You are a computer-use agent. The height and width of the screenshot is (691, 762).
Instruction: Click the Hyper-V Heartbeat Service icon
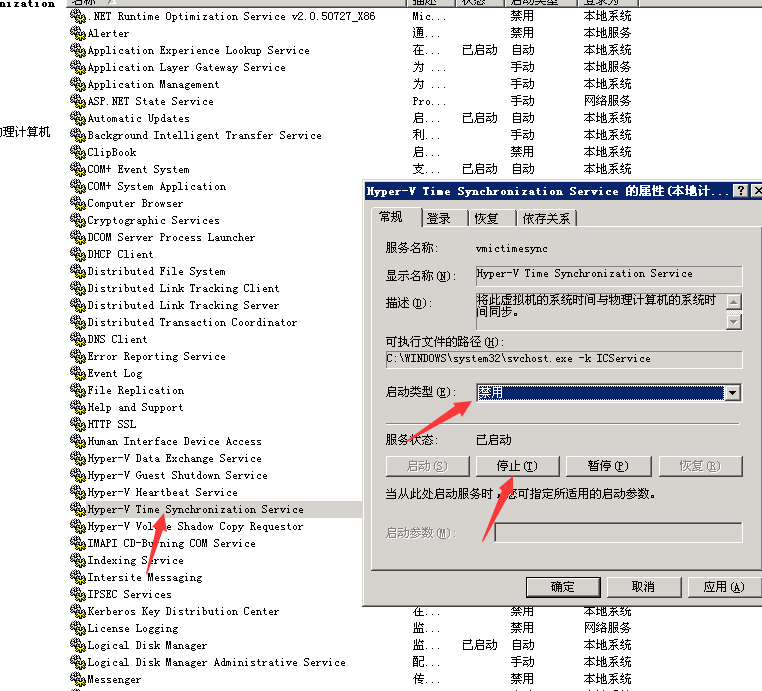coord(78,492)
